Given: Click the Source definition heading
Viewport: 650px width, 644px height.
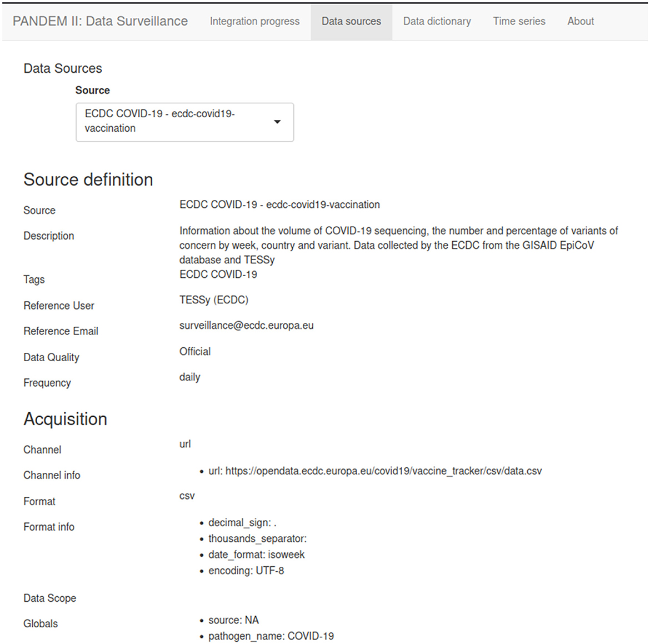Looking at the screenshot, I should (x=88, y=179).
